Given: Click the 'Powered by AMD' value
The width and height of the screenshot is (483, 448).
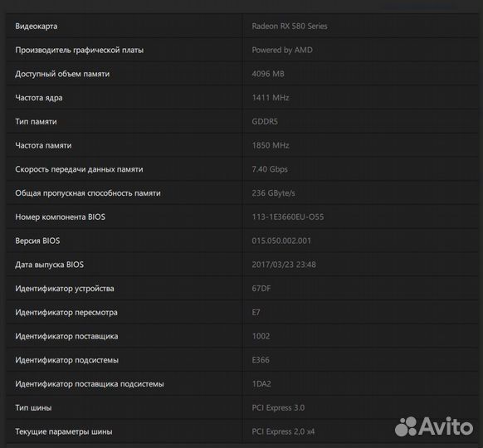Looking at the screenshot, I should [282, 50].
